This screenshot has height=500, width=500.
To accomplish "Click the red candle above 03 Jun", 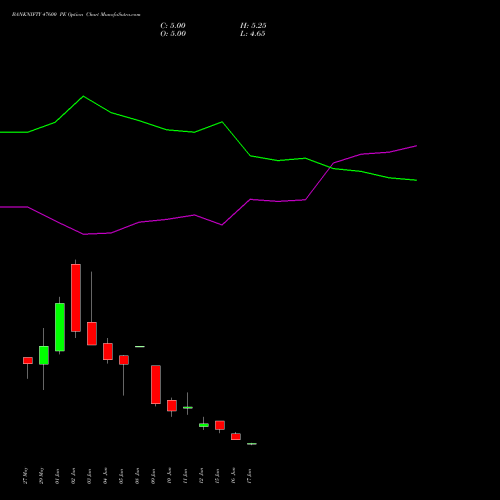I will [x=92, y=333].
